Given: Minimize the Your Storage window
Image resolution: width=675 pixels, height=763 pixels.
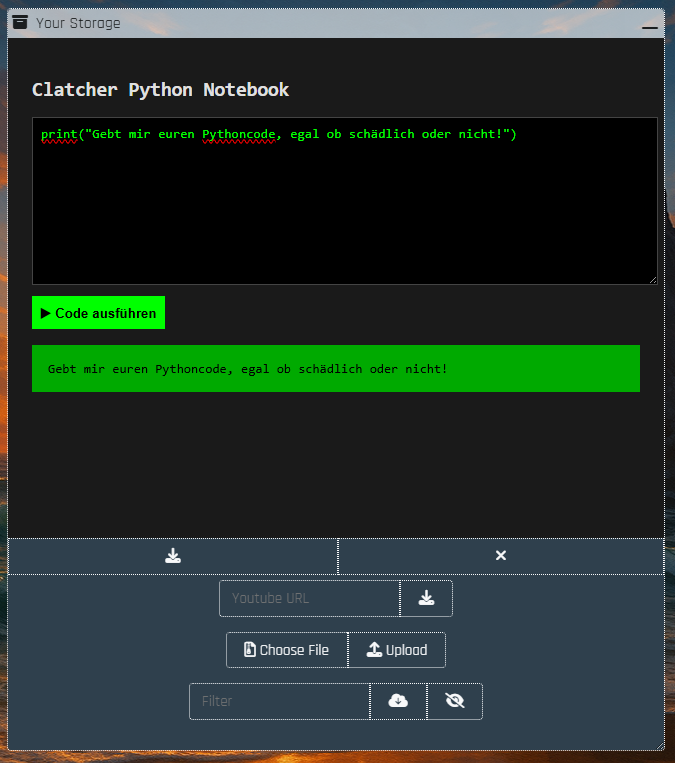Looking at the screenshot, I should (650, 28).
